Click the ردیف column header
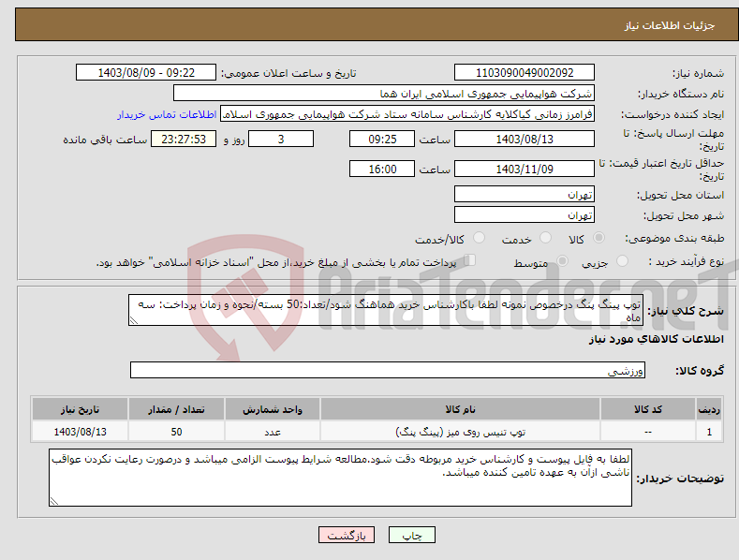 [709, 409]
